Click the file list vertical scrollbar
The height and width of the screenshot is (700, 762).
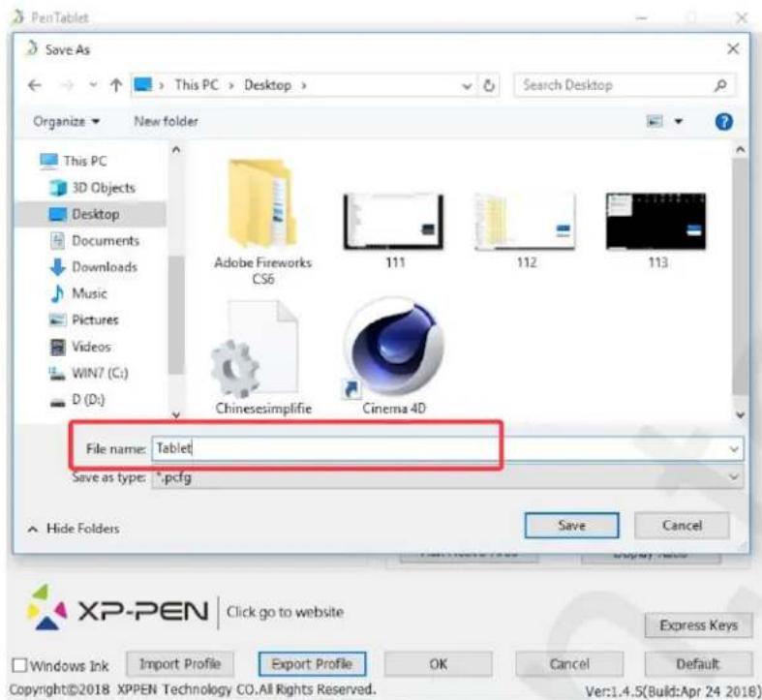click(x=740, y=276)
